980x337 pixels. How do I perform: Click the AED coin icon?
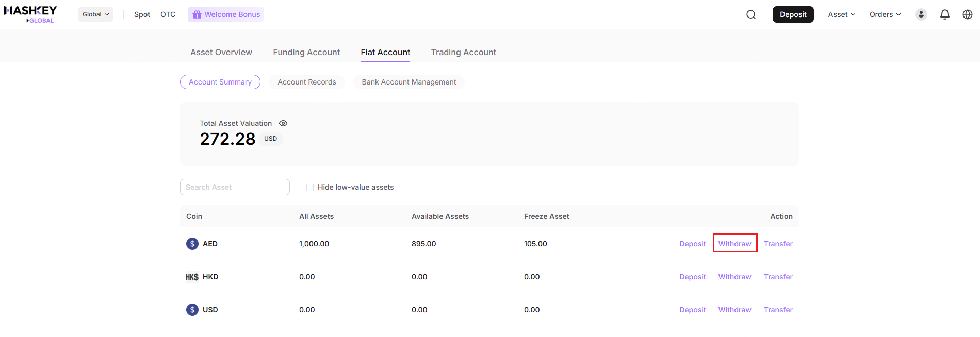pyautogui.click(x=192, y=244)
